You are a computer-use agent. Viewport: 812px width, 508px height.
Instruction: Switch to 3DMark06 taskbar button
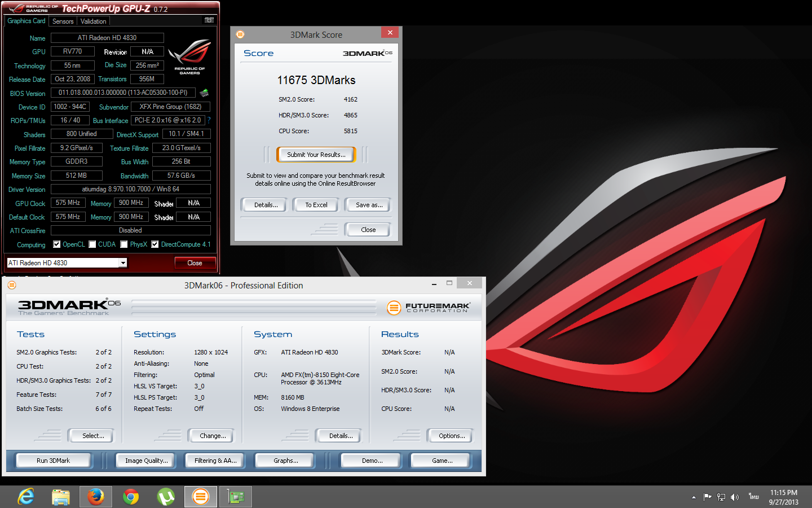[200, 497]
